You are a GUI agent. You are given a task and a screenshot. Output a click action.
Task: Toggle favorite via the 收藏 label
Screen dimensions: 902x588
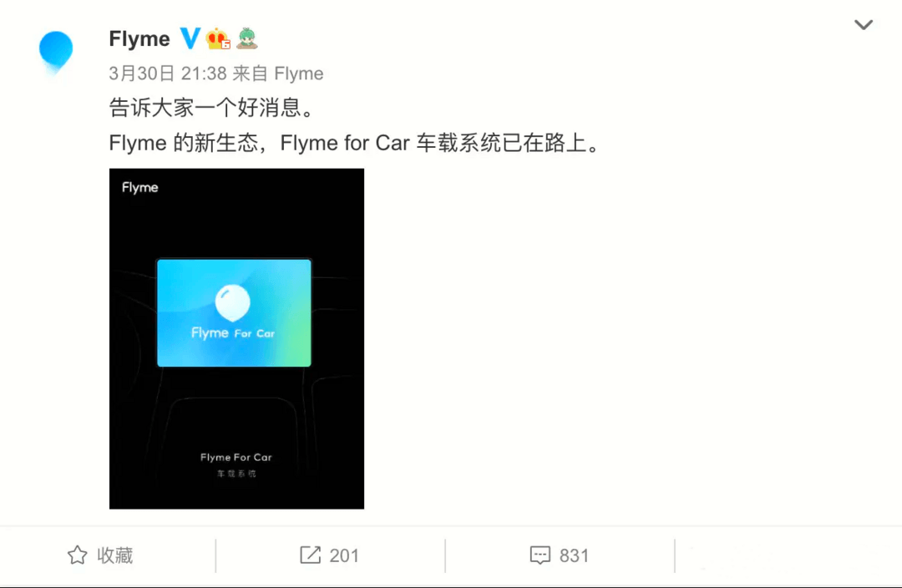(114, 555)
